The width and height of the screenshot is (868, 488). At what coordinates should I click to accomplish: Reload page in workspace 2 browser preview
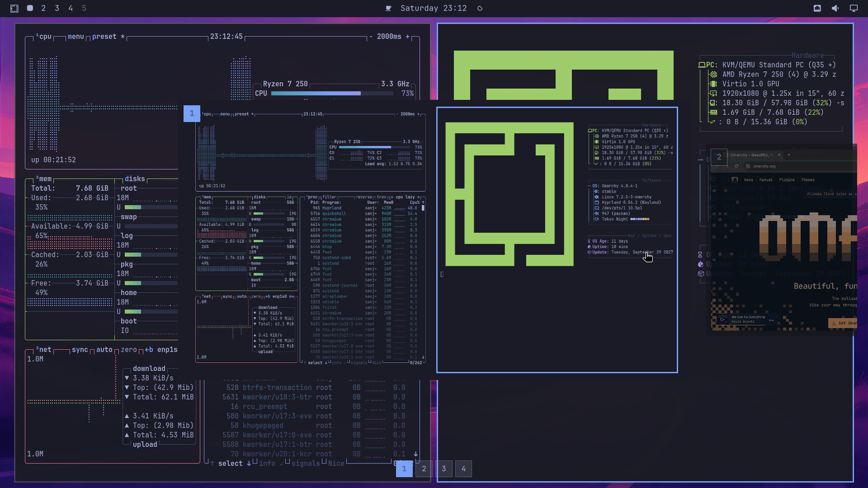pyautogui.click(x=736, y=166)
